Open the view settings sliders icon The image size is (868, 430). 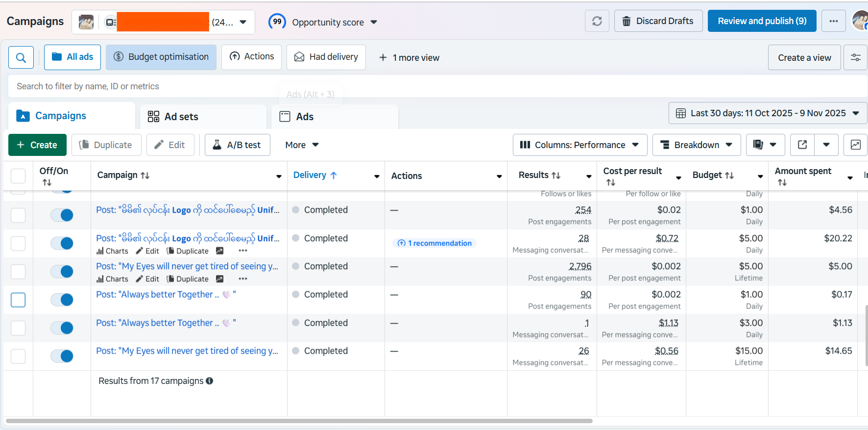(x=855, y=58)
